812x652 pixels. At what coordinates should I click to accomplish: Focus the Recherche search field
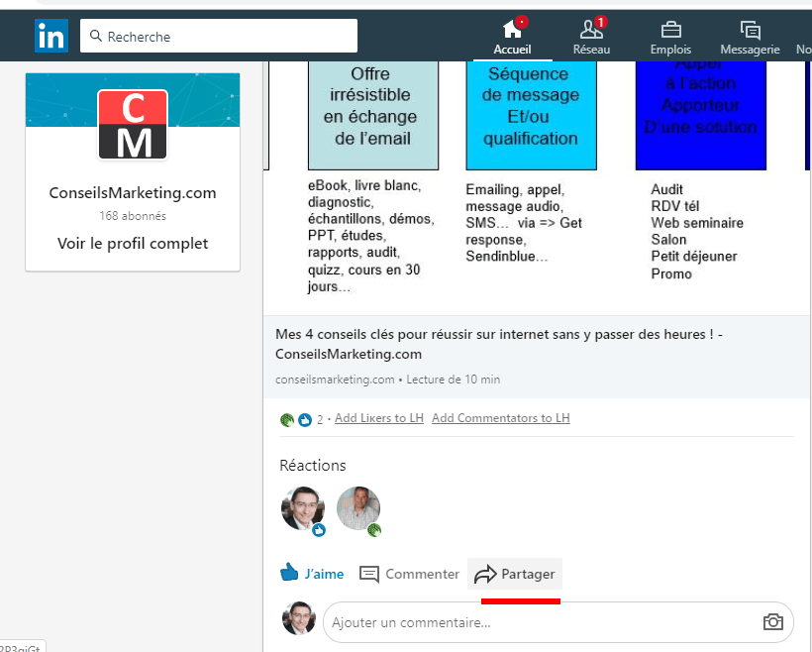click(x=219, y=36)
